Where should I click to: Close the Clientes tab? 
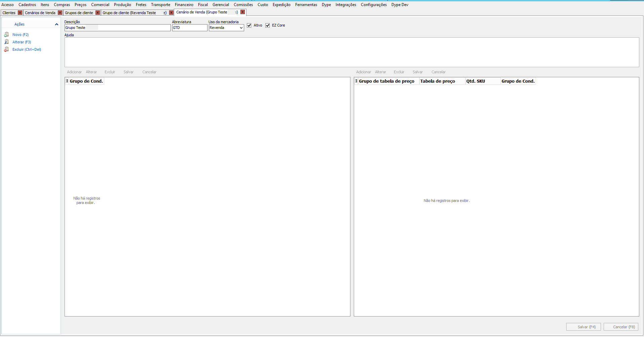tap(20, 13)
